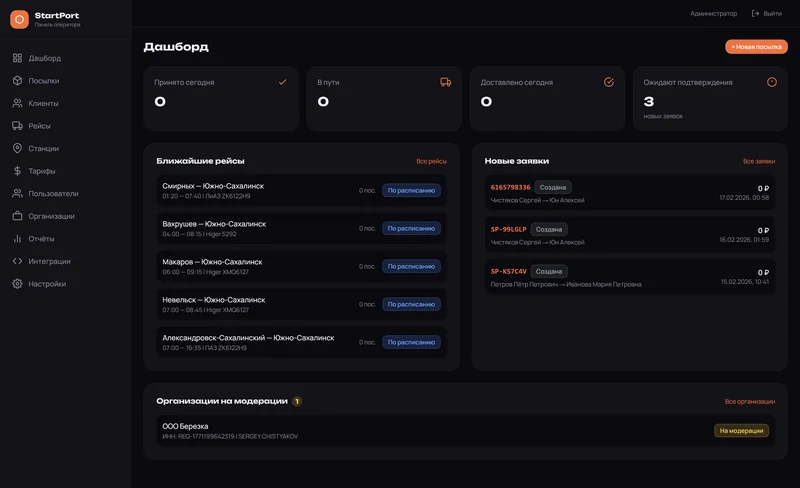Open request number 6165798336

tap(510, 187)
